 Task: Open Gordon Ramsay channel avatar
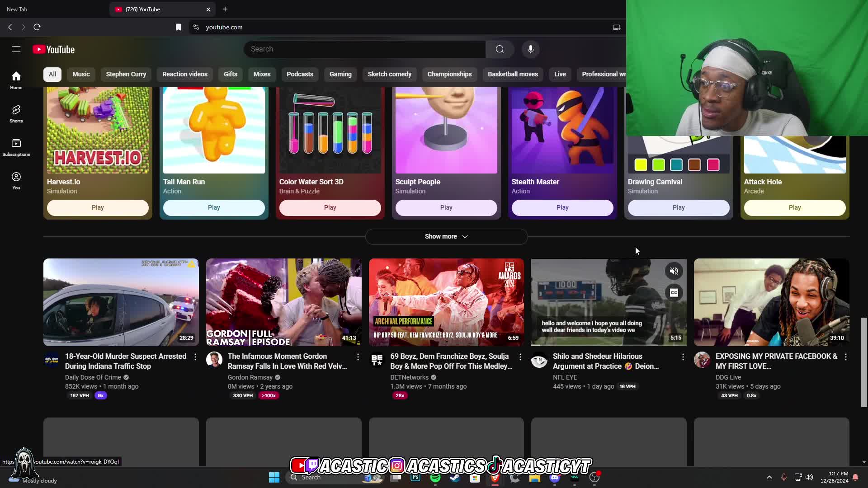pyautogui.click(x=214, y=360)
